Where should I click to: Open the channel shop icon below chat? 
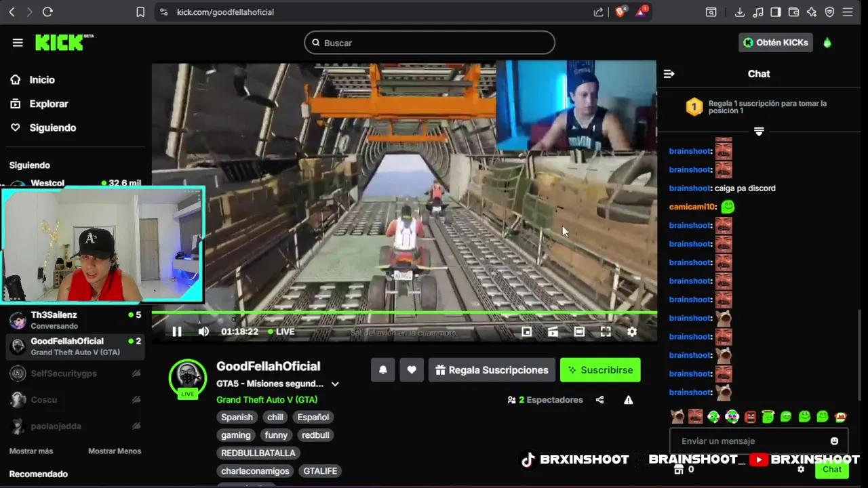coord(678,469)
